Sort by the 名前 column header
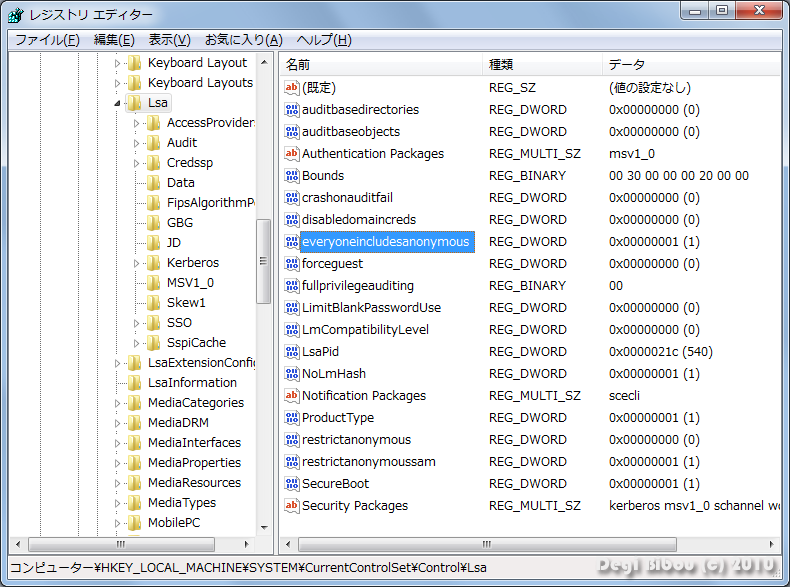790x587 pixels. click(x=380, y=64)
